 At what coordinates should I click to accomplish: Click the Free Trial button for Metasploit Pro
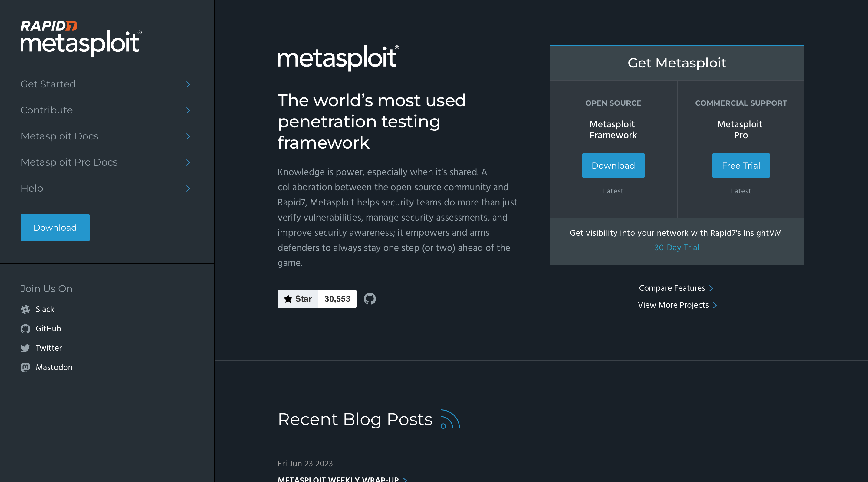pos(741,165)
